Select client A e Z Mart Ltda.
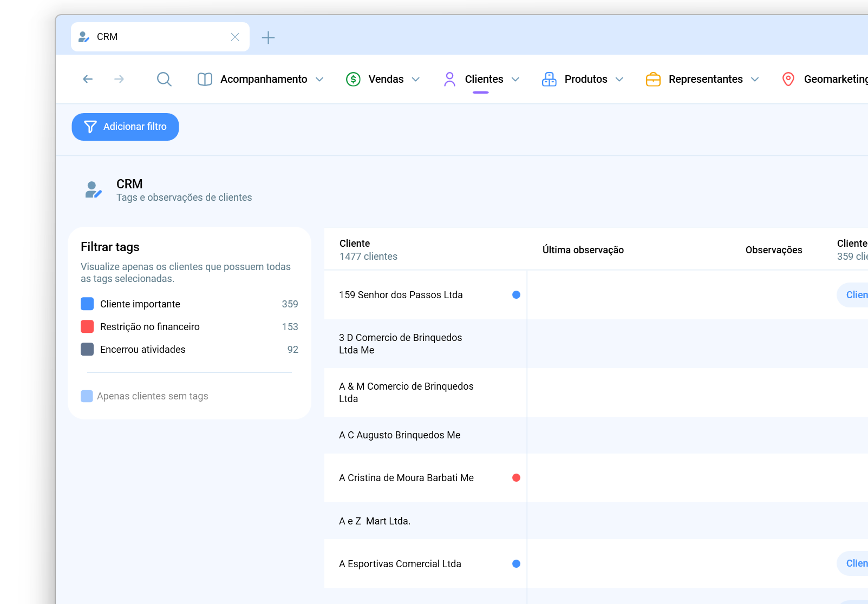The width and height of the screenshot is (868, 604). tap(375, 521)
